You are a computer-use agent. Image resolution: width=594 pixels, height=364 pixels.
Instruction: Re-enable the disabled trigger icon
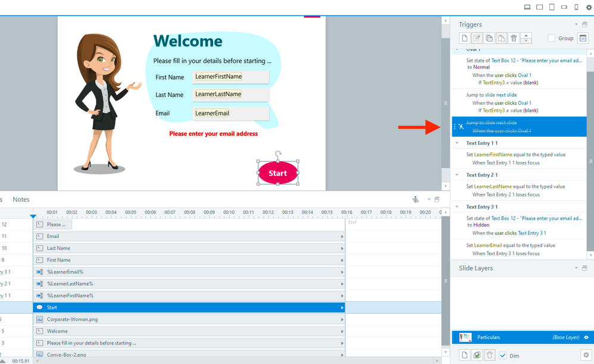point(461,126)
